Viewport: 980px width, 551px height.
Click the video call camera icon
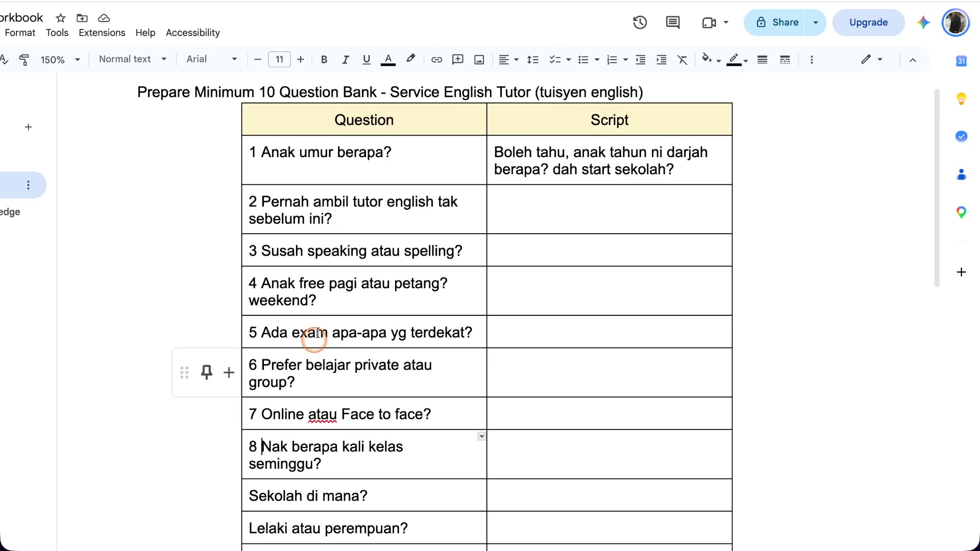pos(709,22)
